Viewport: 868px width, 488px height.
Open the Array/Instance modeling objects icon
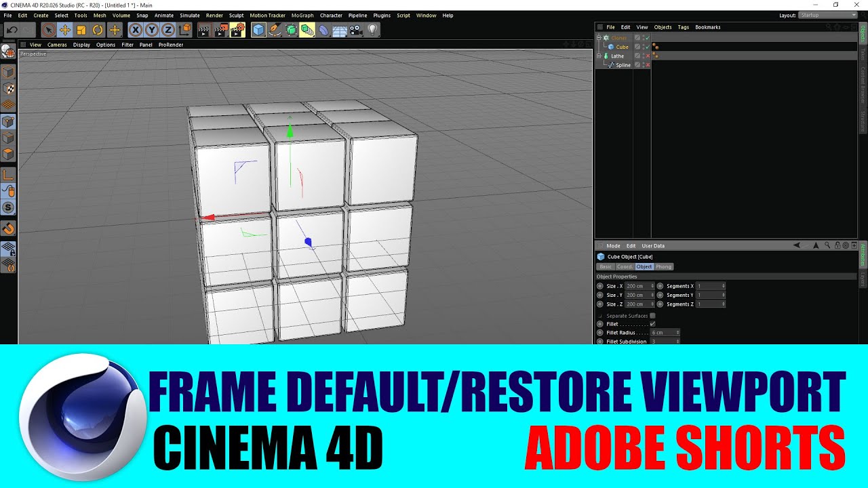307,30
